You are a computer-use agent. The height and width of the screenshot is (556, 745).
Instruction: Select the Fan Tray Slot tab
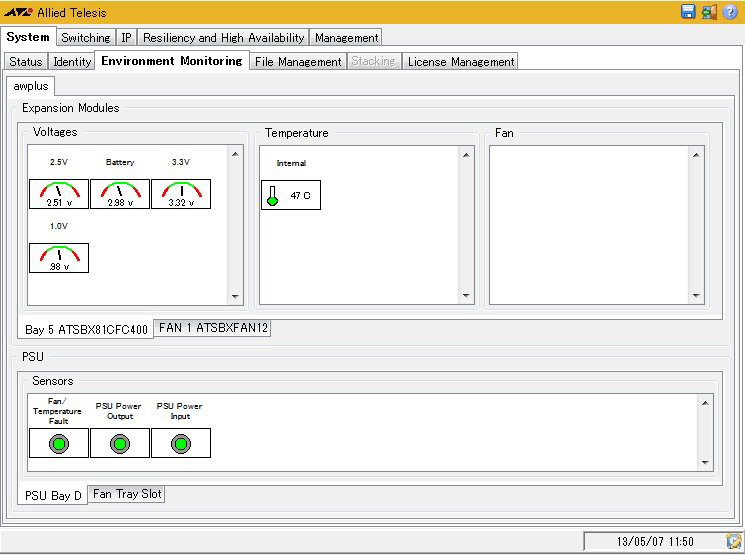pos(128,494)
